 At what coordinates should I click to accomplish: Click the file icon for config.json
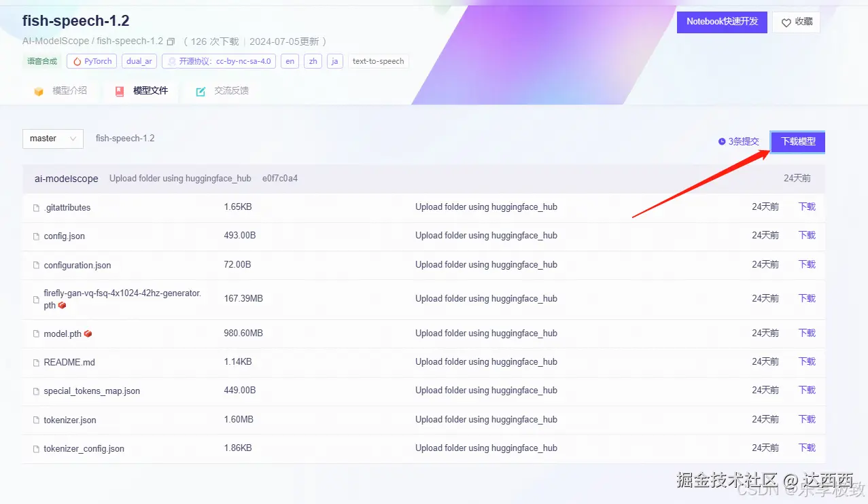(x=37, y=236)
